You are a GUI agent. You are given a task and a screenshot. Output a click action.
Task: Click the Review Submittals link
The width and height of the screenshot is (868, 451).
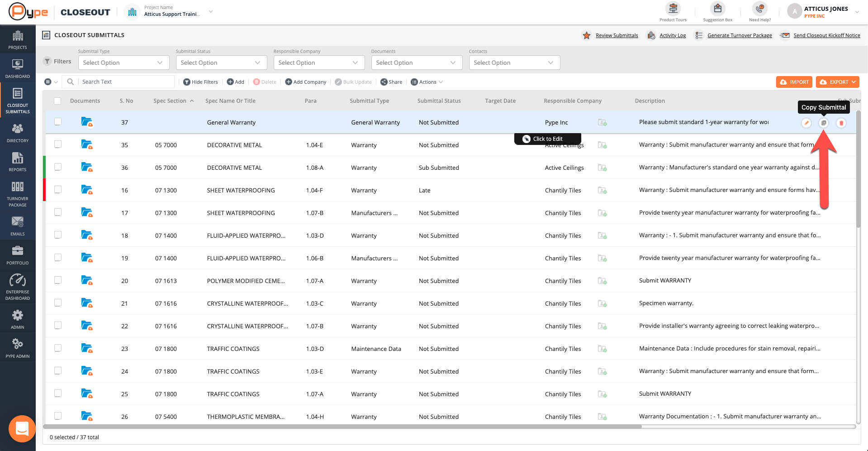[617, 35]
